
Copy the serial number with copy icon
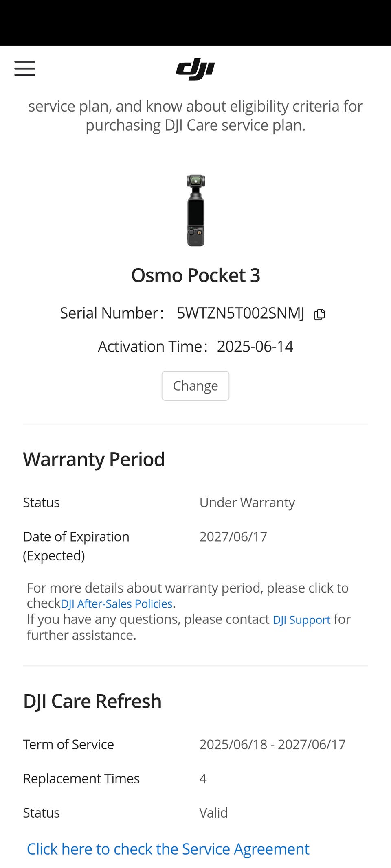point(320,314)
